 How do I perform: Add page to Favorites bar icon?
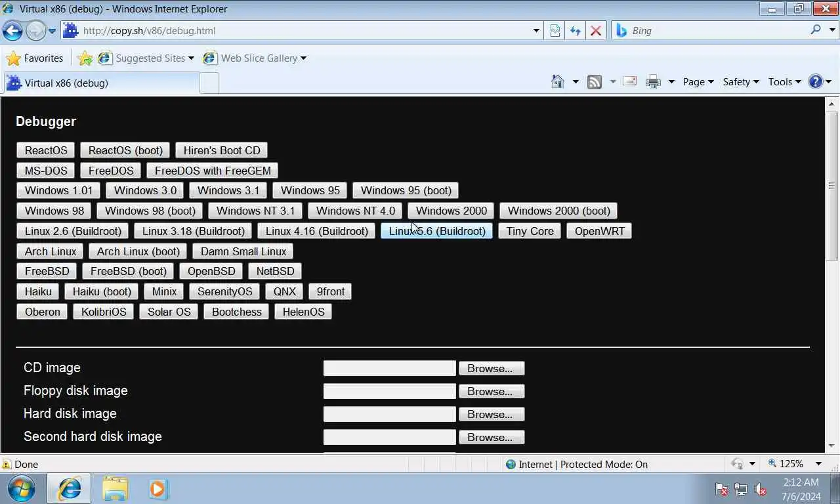[x=85, y=58]
